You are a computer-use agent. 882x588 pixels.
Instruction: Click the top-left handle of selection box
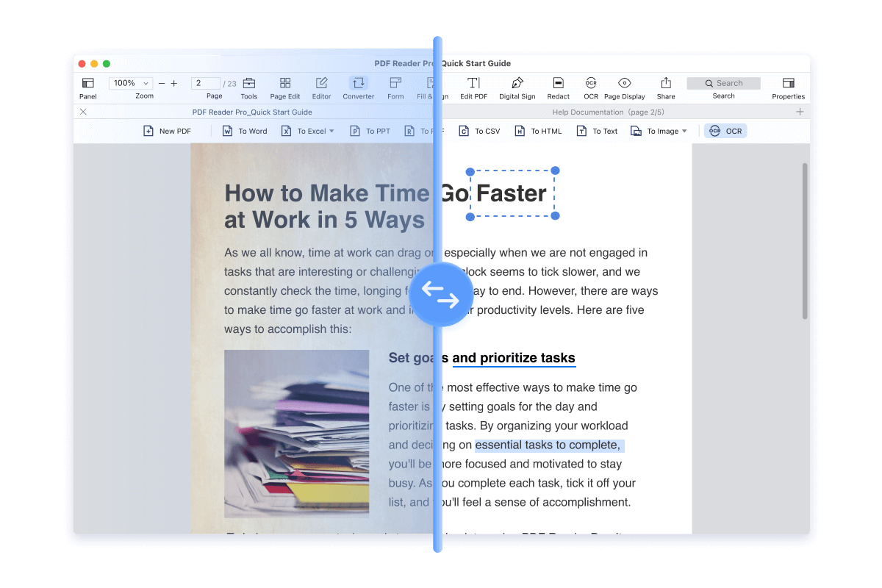pos(470,171)
